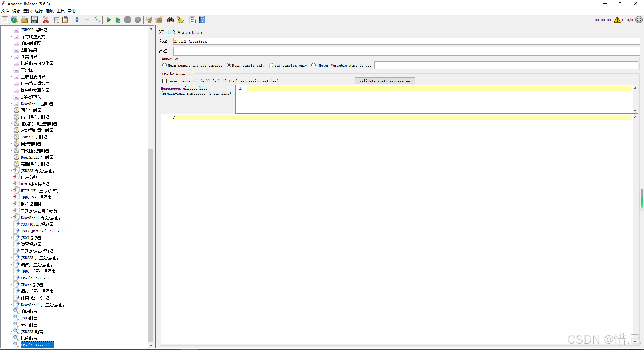The width and height of the screenshot is (644, 350).
Task: Open the 选项 menu
Action: tap(50, 11)
